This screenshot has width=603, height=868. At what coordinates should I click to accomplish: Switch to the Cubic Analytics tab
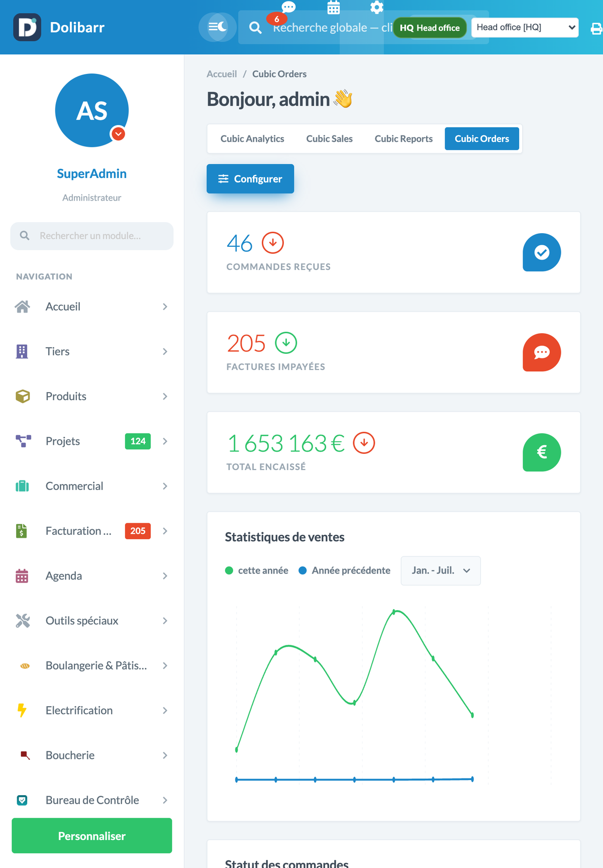(252, 139)
